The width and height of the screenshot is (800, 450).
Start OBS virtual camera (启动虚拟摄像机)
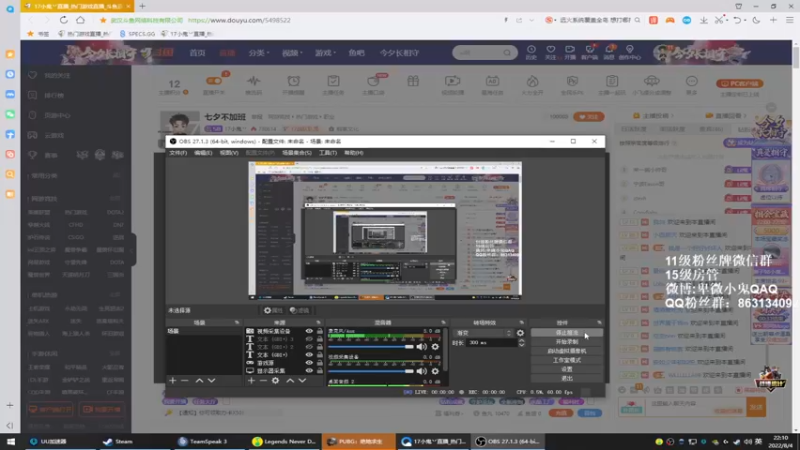point(566,351)
